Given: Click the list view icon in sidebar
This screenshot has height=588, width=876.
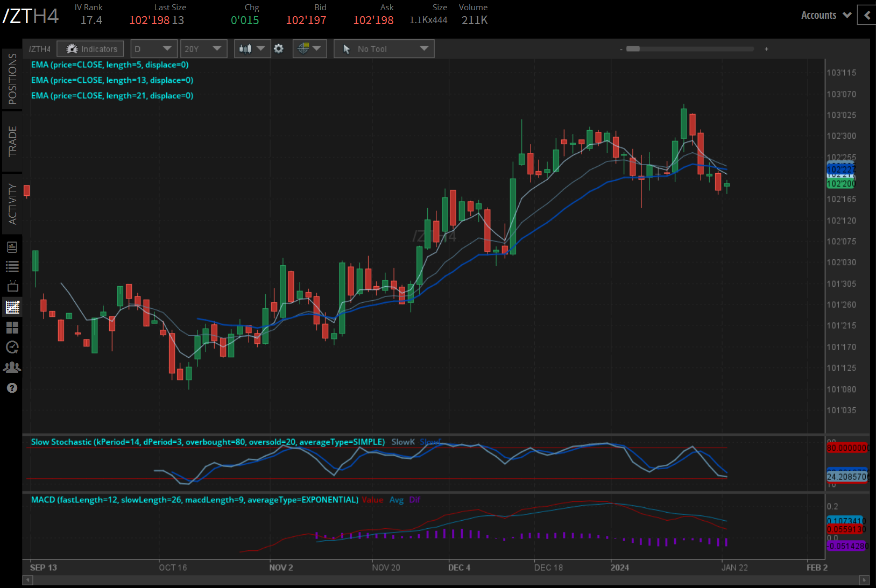Looking at the screenshot, I should (x=12, y=266).
